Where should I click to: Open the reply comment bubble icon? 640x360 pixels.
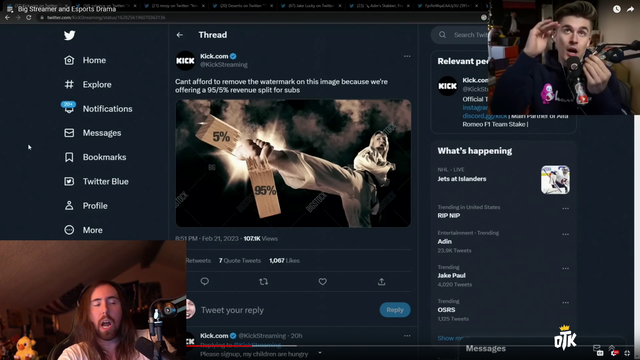204,282
